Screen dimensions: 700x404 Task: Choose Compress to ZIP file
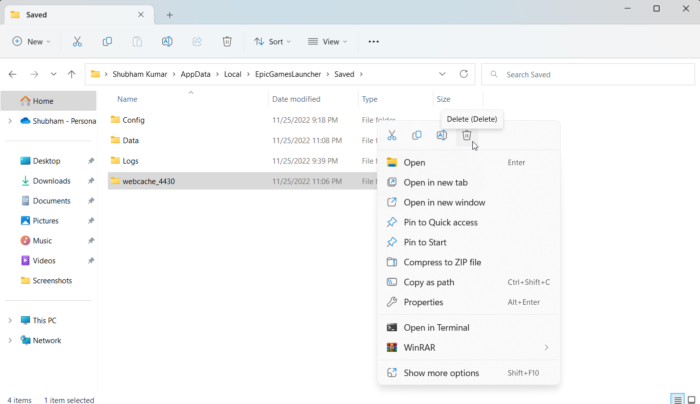pyautogui.click(x=468, y=262)
